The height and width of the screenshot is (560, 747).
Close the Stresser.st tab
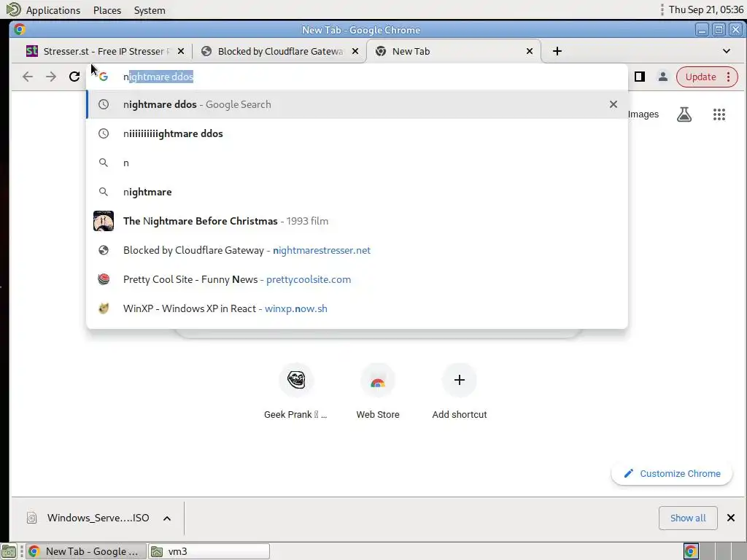(181, 51)
